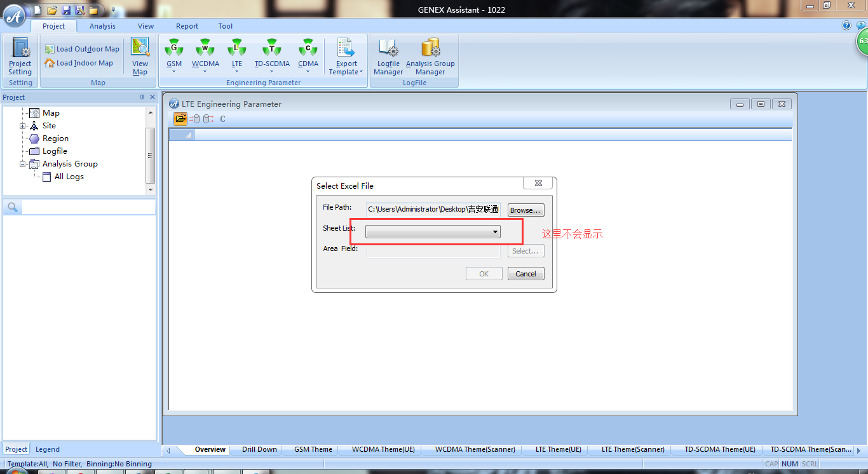868x474 pixels.
Task: Expand the TD-SCDMA dropdown arrow
Action: pos(272,72)
